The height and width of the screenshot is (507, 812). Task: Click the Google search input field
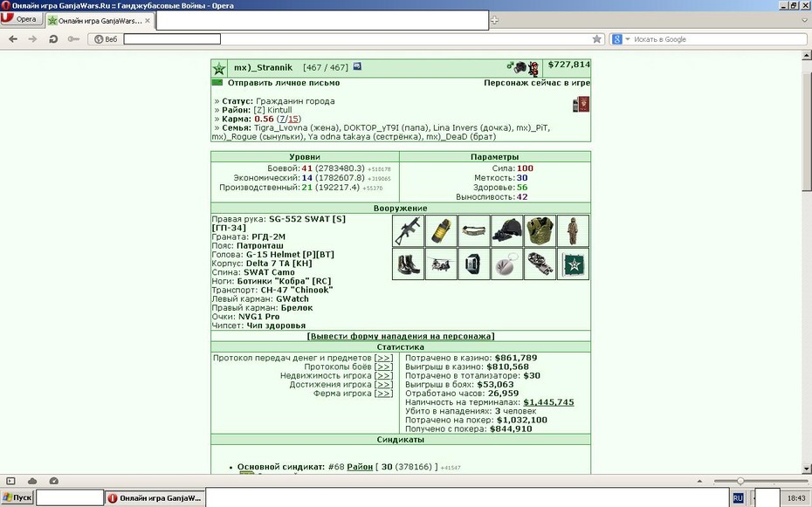tap(719, 38)
